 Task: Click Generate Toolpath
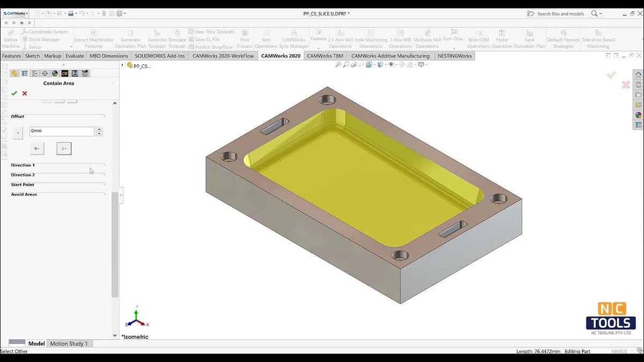click(157, 39)
